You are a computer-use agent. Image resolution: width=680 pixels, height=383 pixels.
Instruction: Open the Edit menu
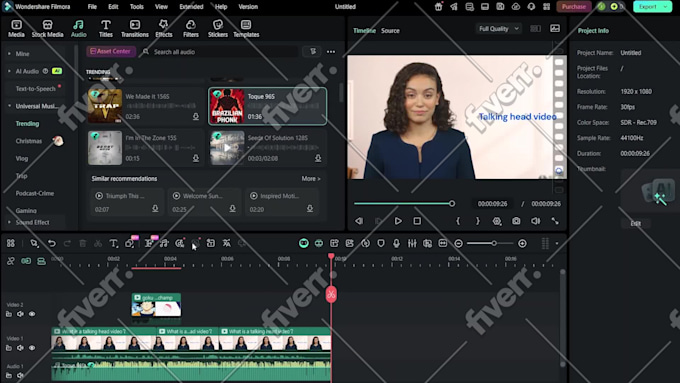pos(113,7)
